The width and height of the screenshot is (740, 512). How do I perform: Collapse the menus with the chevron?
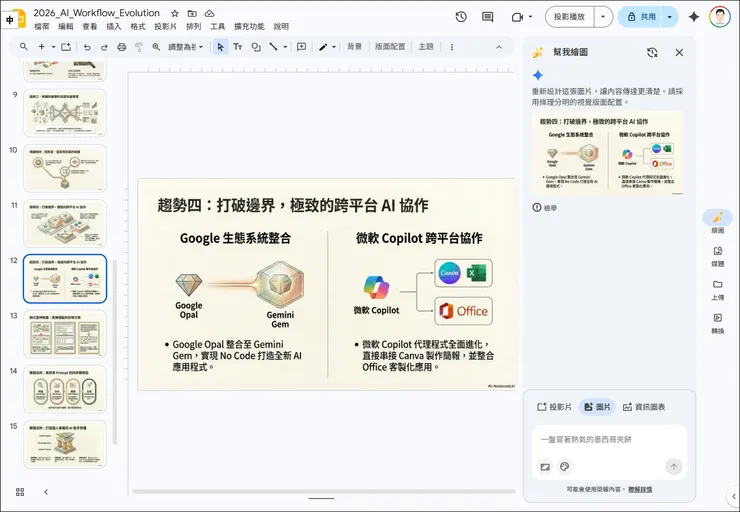(499, 47)
